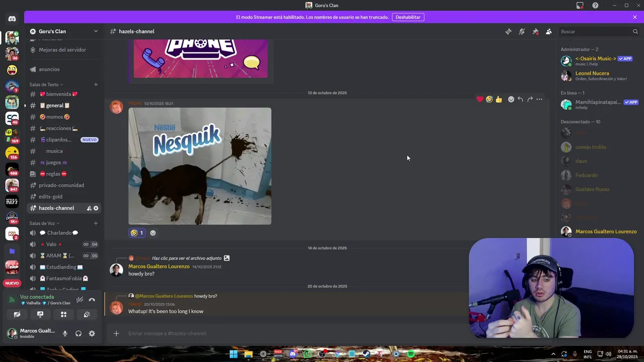This screenshot has width=644, height=362.
Task: Open Discord direct messages home icon
Action: point(12,19)
